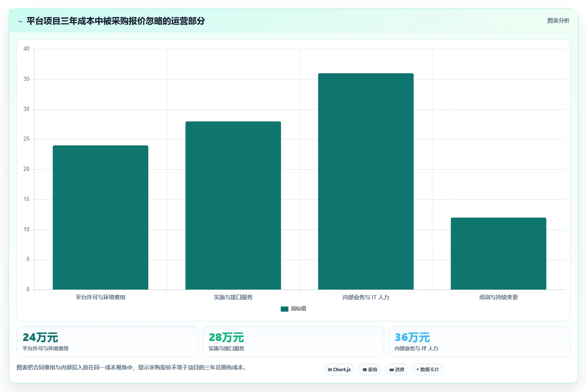587x392 pixels.
Task: Click the 内部业务与 IT 人力 card caption
Action: 416,348
